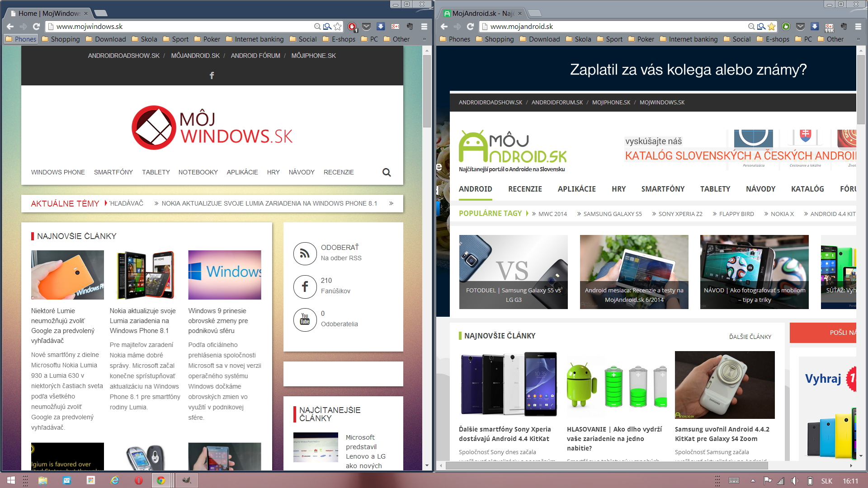This screenshot has width=868, height=488.
Task: Open E-shops bookmark folder in MojWindows window
Action: click(339, 39)
